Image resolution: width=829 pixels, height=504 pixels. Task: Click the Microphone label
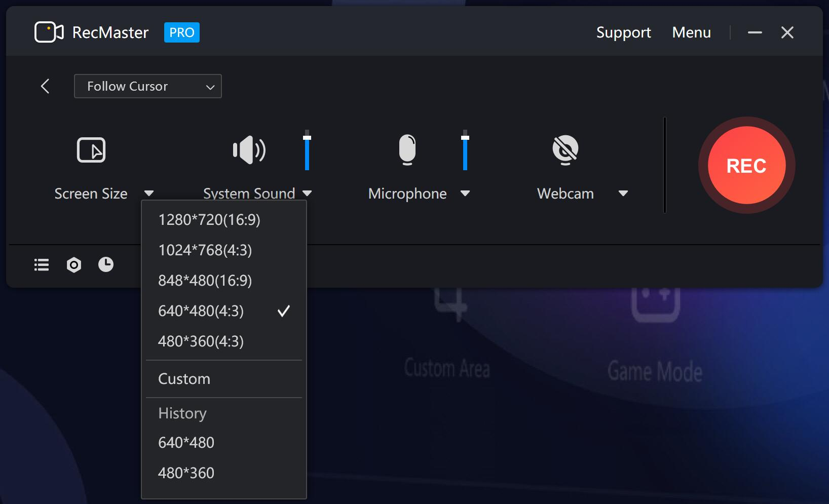point(407,193)
